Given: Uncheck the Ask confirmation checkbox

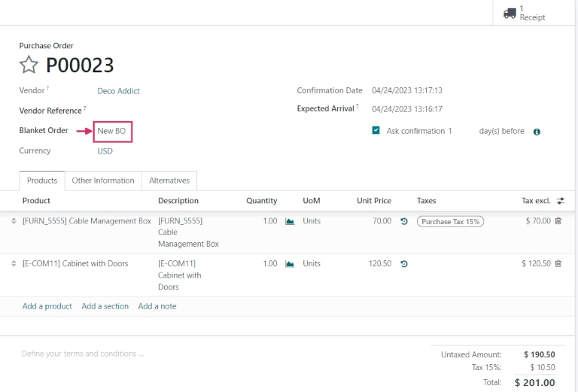Looking at the screenshot, I should [x=376, y=130].
